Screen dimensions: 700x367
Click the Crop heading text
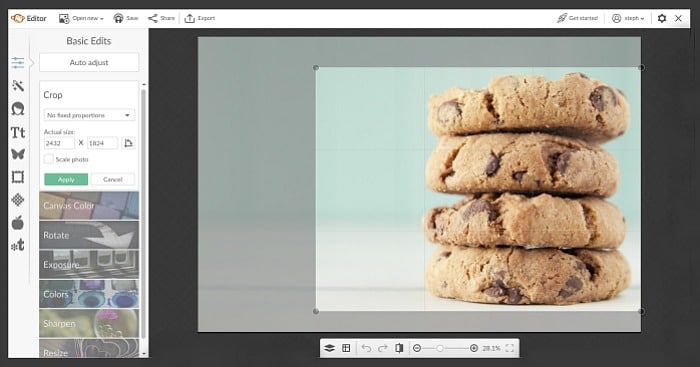point(53,95)
